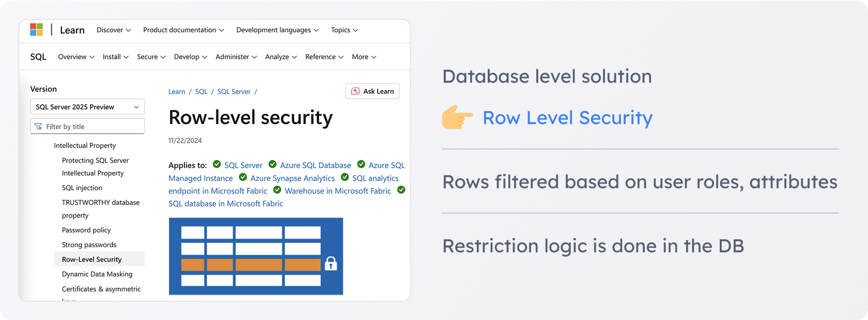Open TRUSTWORTHY database property article

[x=101, y=209]
